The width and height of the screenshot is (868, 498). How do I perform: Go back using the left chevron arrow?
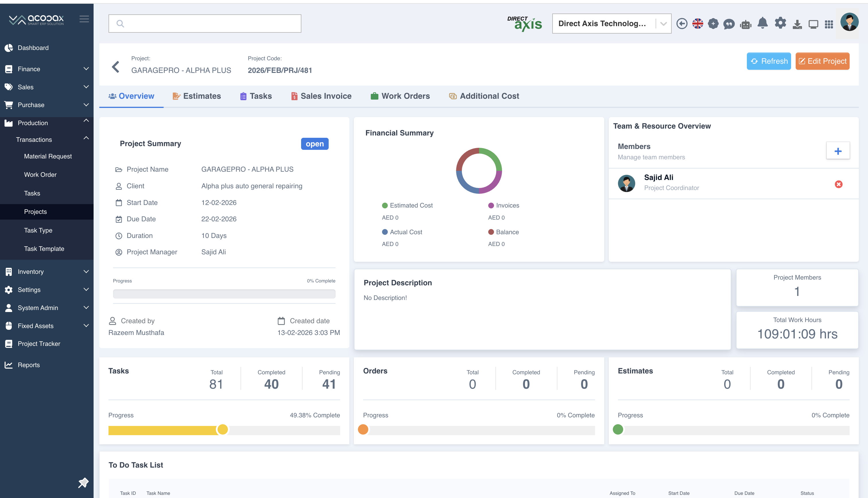click(x=116, y=67)
